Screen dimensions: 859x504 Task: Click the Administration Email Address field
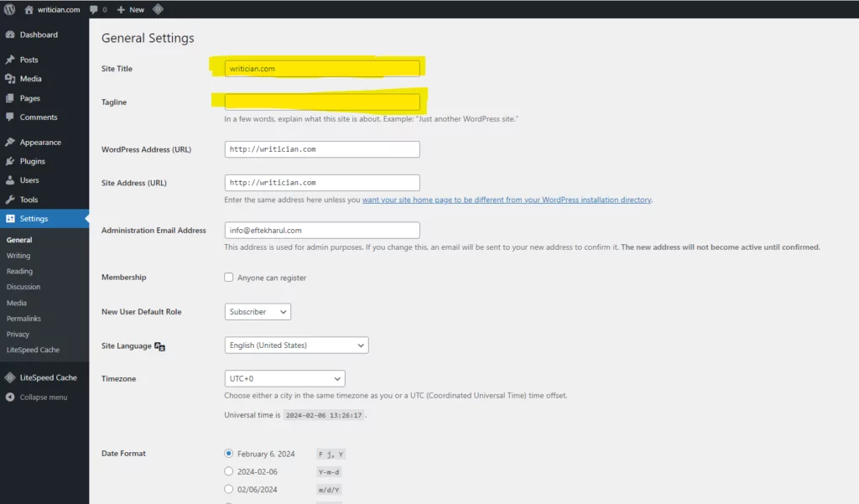(x=322, y=230)
